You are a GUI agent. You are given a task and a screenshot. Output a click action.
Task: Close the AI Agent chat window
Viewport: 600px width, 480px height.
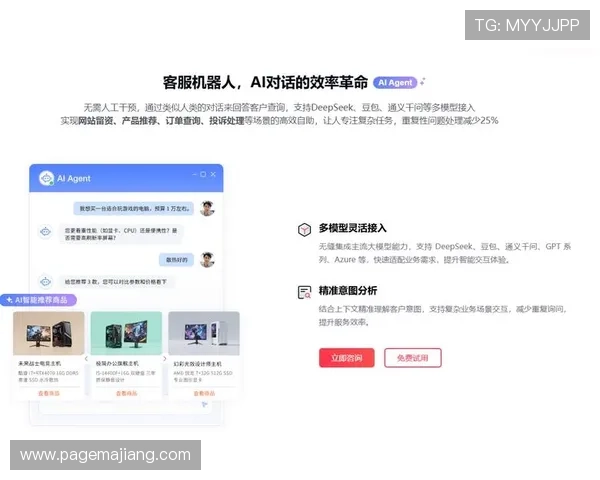pos(213,175)
